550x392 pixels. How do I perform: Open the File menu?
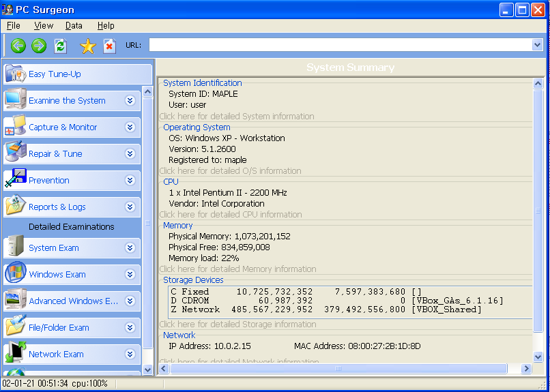14,26
